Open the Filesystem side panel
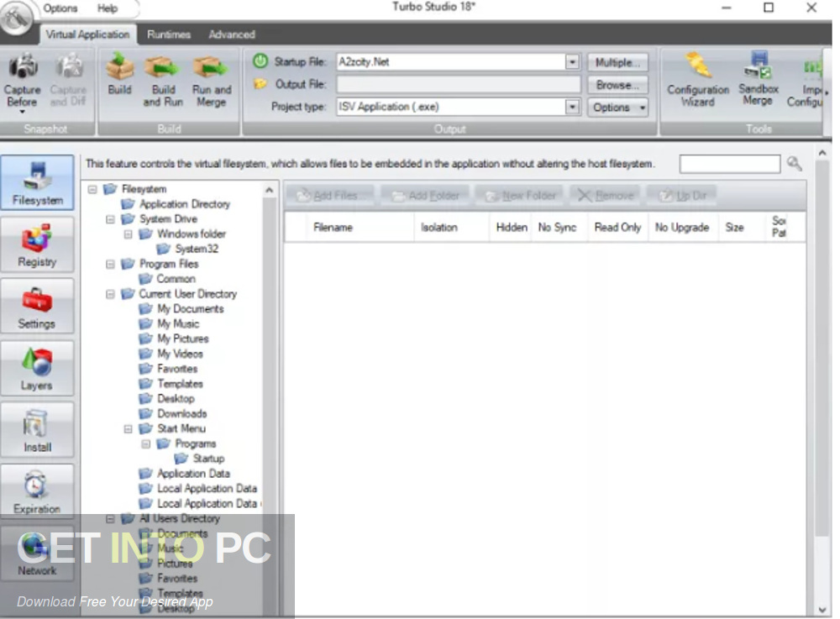 [x=38, y=182]
